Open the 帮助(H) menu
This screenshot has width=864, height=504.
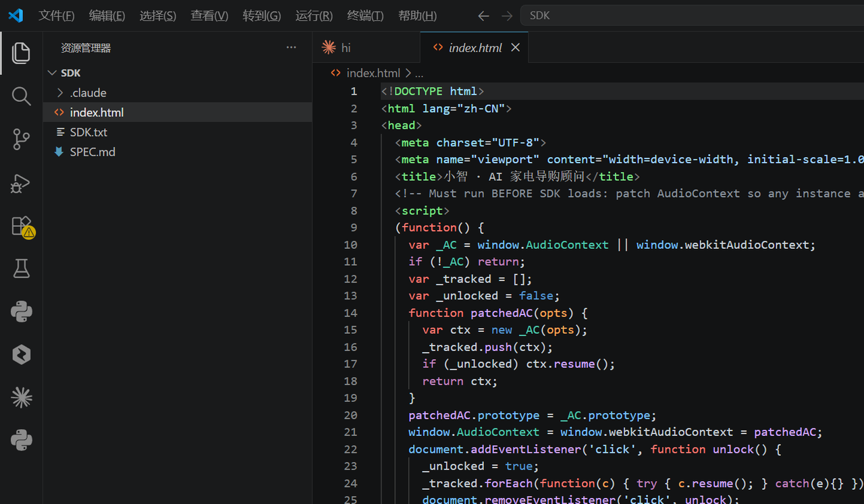417,16
